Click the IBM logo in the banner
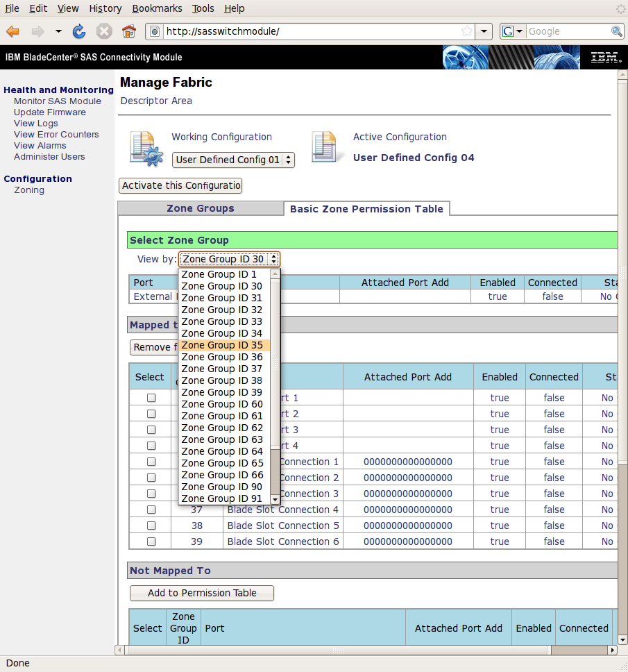 coord(606,58)
